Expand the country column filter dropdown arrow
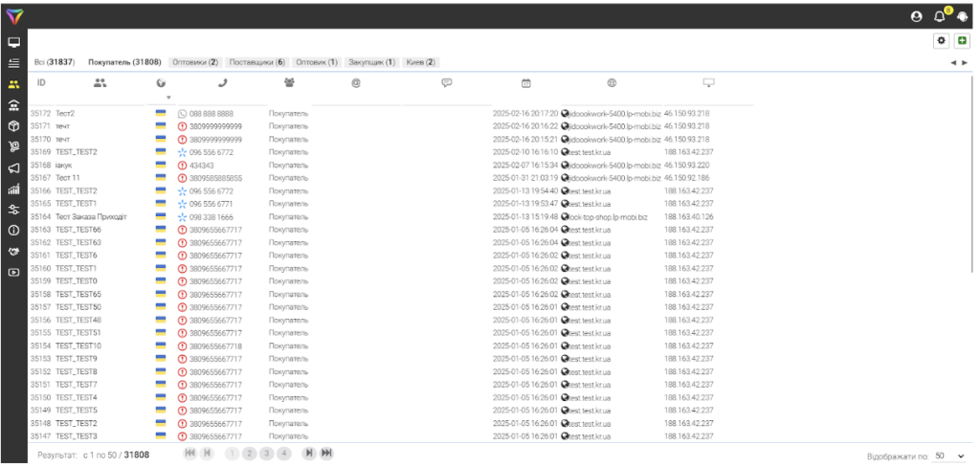 168,97
